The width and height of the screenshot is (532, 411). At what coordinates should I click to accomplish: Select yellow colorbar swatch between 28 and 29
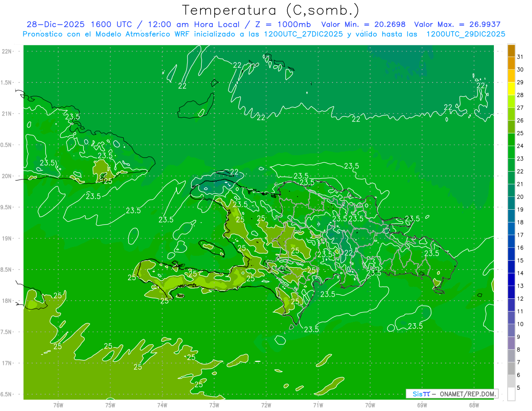[511, 89]
